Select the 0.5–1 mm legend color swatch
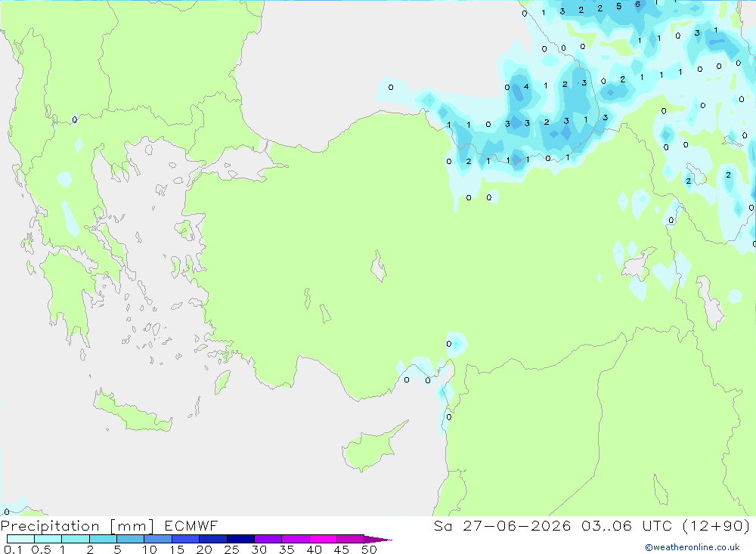Viewport: 756px width, 554px height. point(48,539)
